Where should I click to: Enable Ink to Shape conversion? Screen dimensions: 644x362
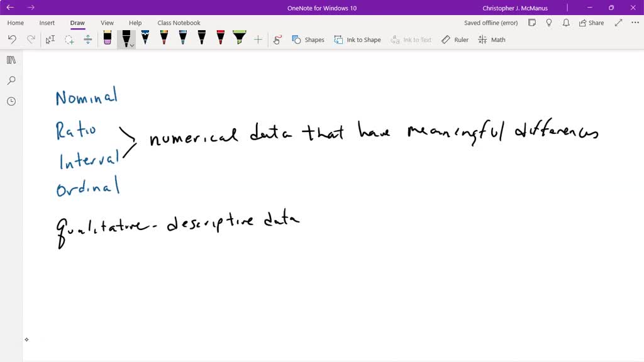point(357,39)
